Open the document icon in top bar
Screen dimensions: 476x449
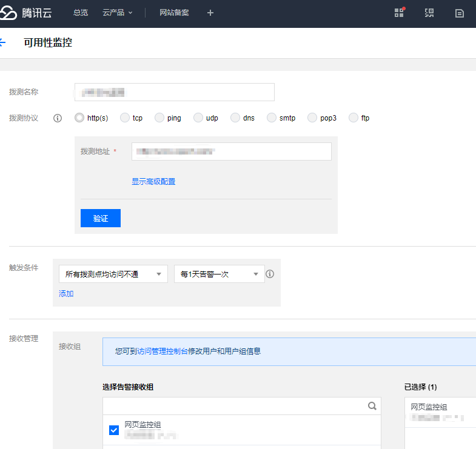[460, 13]
